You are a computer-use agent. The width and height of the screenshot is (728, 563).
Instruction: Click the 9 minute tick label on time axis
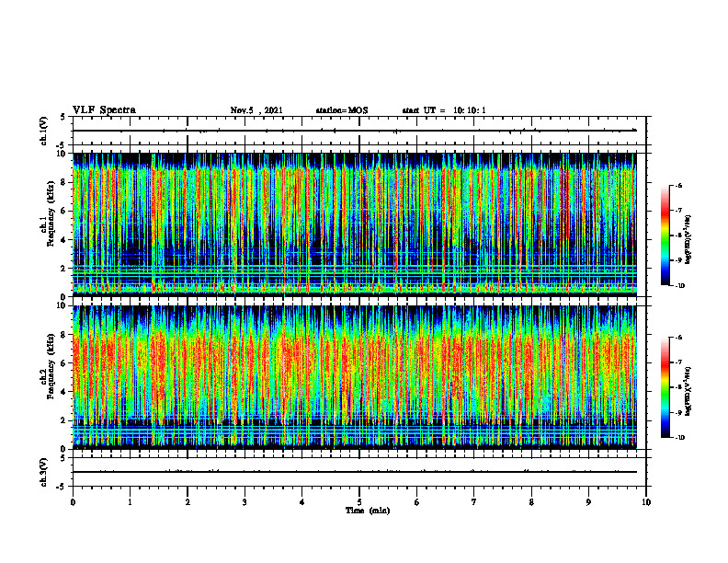point(588,502)
